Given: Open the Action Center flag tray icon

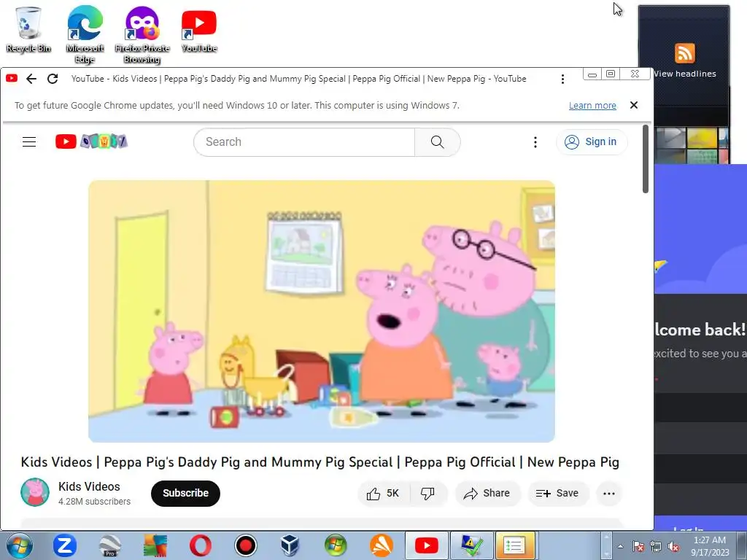Looking at the screenshot, I should click(x=638, y=546).
